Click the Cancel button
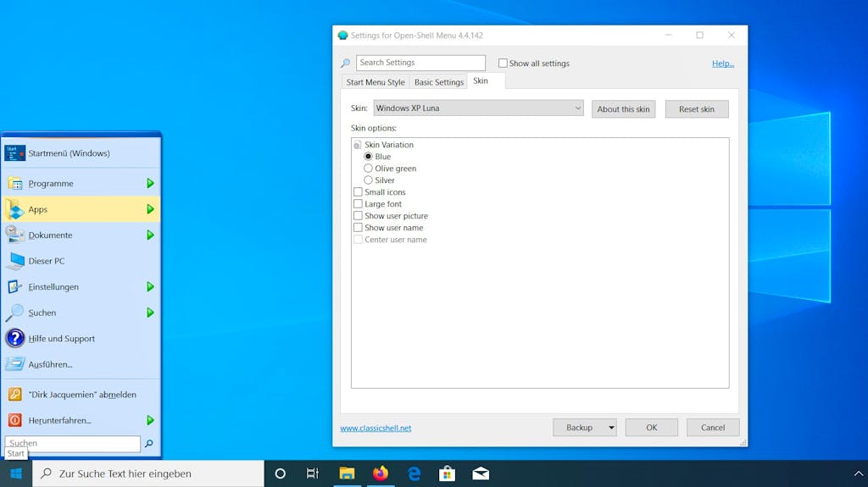The height and width of the screenshot is (487, 868). 712,427
